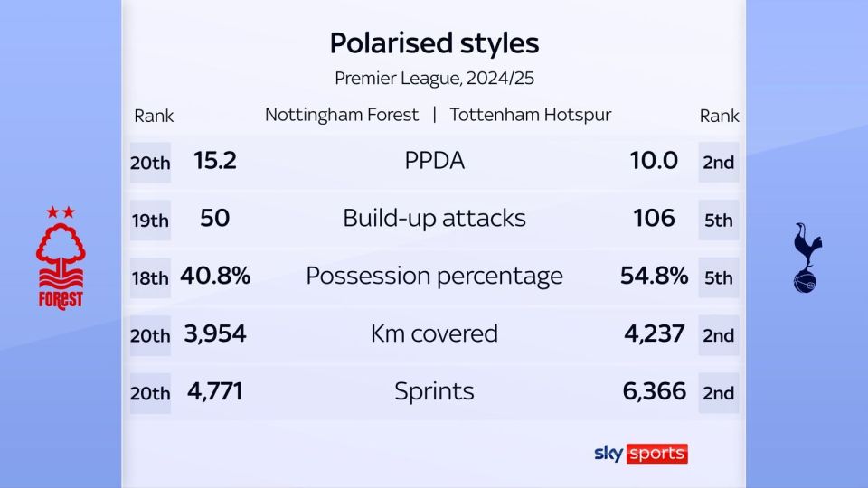Select Forest's 40.8% possession value
The height and width of the screenshot is (488, 868).
215,276
